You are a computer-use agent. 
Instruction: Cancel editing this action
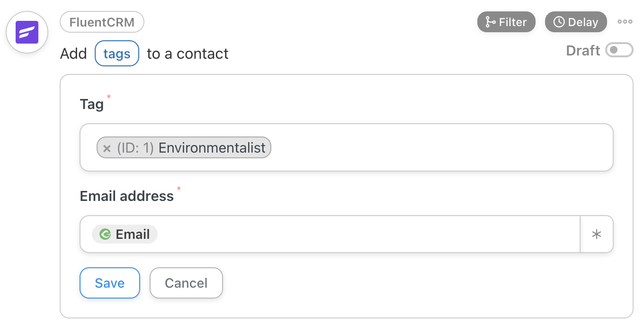click(186, 283)
